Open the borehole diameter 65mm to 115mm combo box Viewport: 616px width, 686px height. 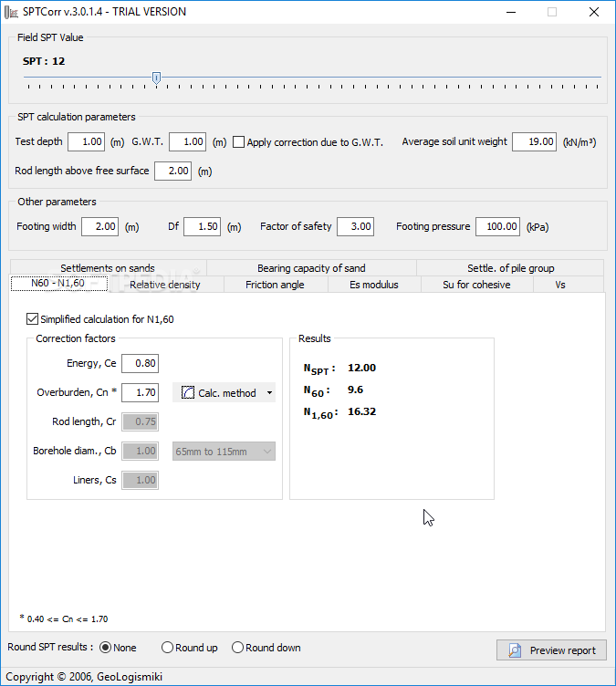click(x=224, y=451)
